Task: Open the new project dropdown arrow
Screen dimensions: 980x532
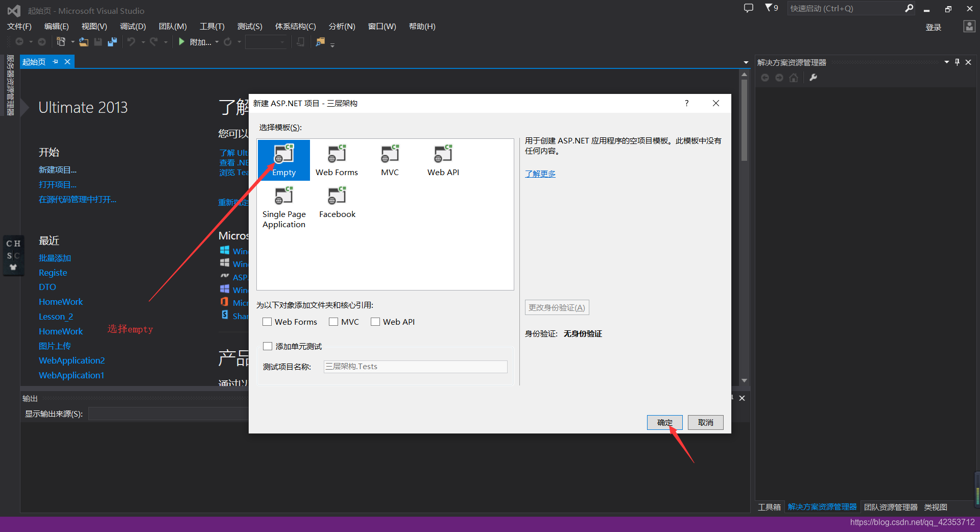Action: pyautogui.click(x=73, y=42)
